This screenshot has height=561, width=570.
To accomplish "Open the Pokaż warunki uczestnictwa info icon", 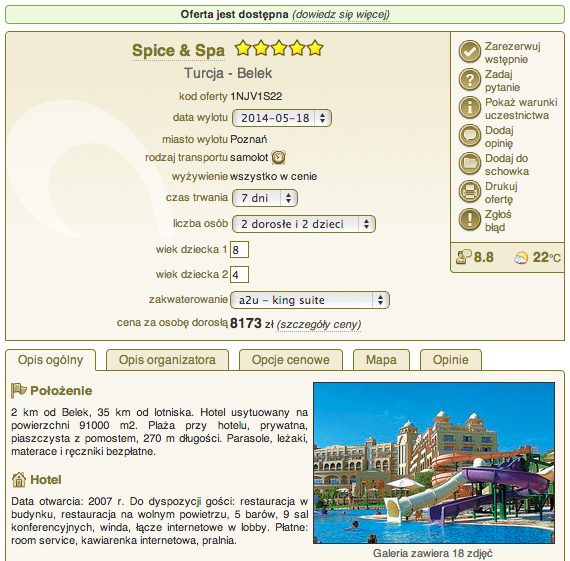I will (x=469, y=108).
